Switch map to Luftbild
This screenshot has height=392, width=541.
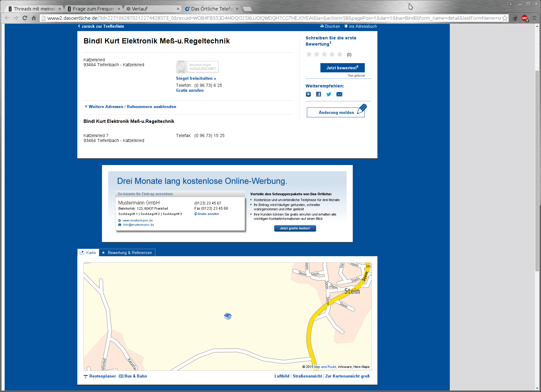[x=282, y=376]
